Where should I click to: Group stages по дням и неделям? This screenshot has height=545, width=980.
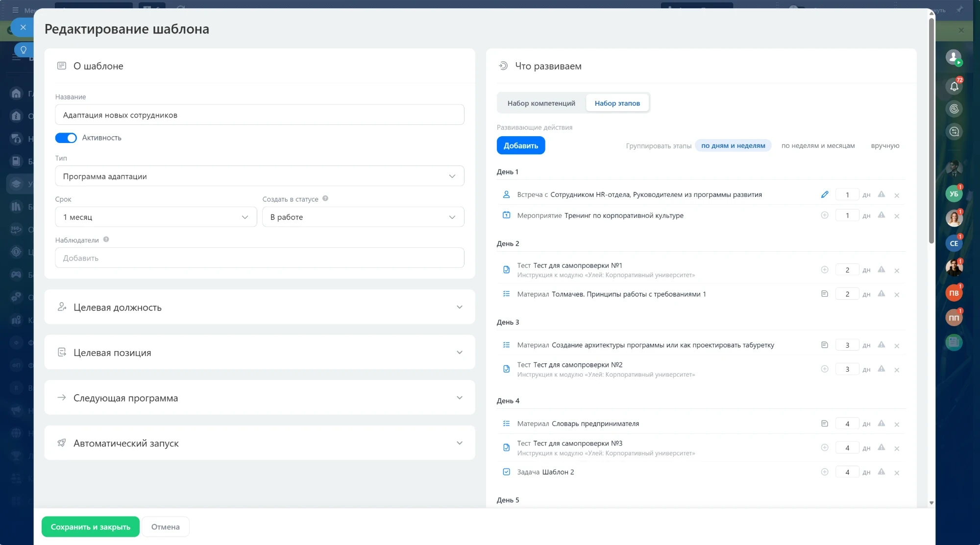[x=733, y=145]
